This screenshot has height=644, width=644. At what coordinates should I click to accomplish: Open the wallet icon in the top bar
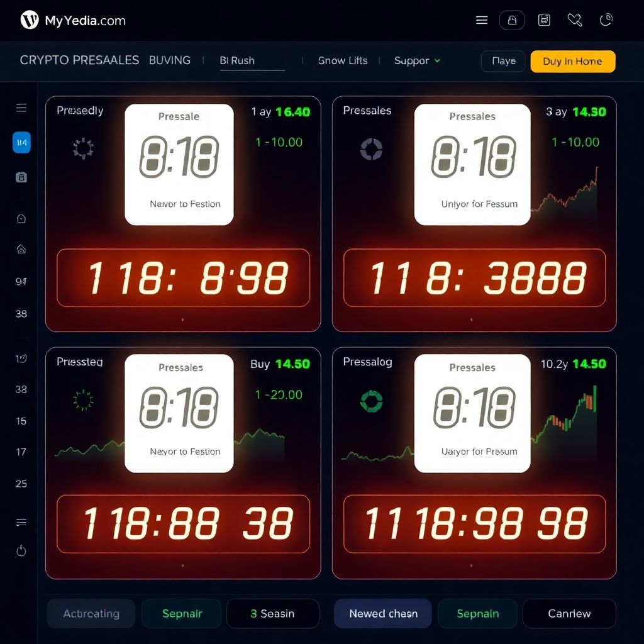tap(544, 19)
